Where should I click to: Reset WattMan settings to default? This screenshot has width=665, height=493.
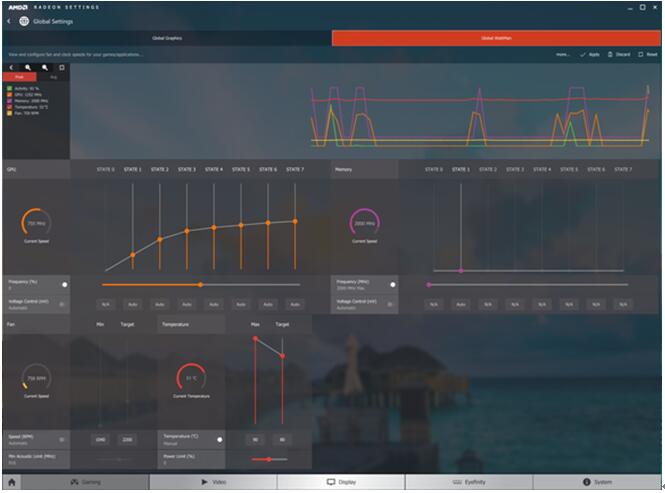(x=648, y=54)
